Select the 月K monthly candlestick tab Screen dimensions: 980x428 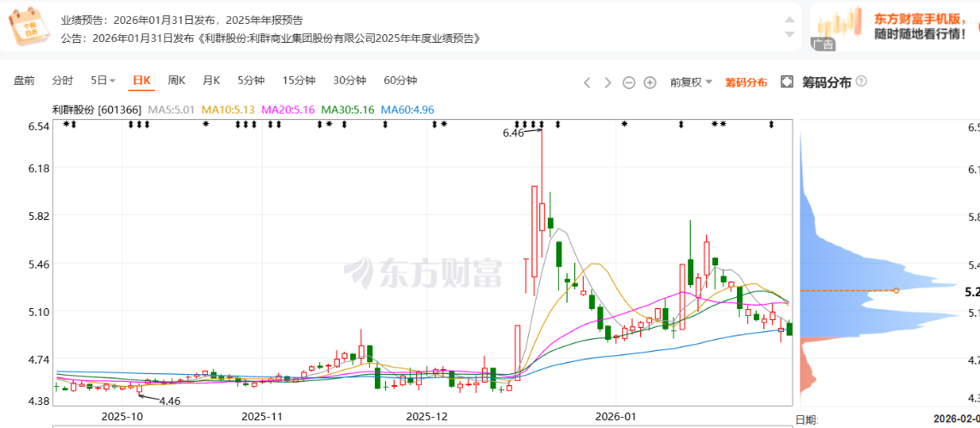pos(211,80)
